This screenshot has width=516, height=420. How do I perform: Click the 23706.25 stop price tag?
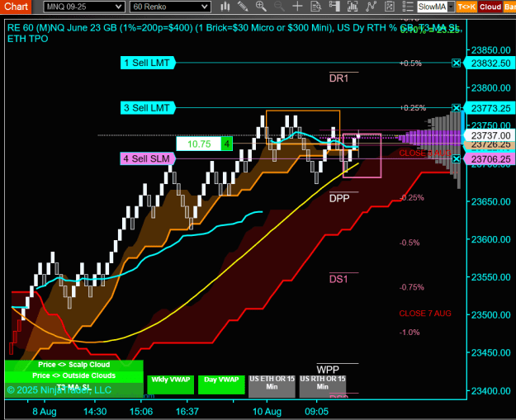(x=490, y=159)
